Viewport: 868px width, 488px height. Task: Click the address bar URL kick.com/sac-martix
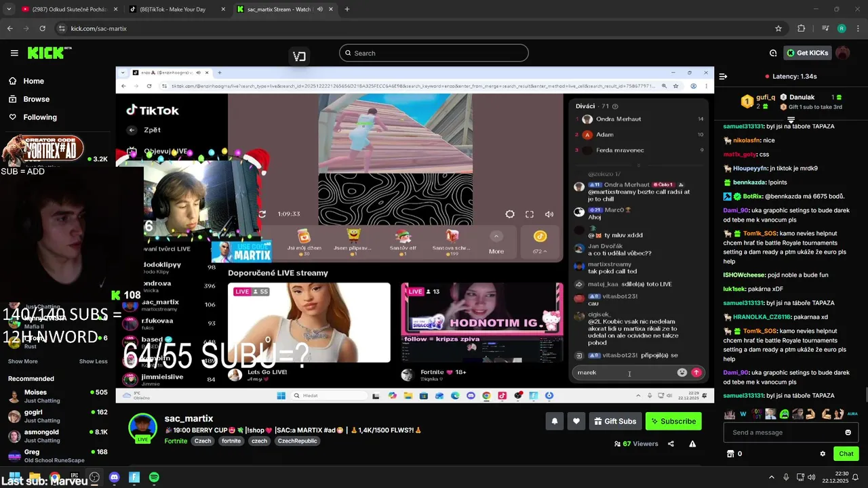click(x=98, y=28)
